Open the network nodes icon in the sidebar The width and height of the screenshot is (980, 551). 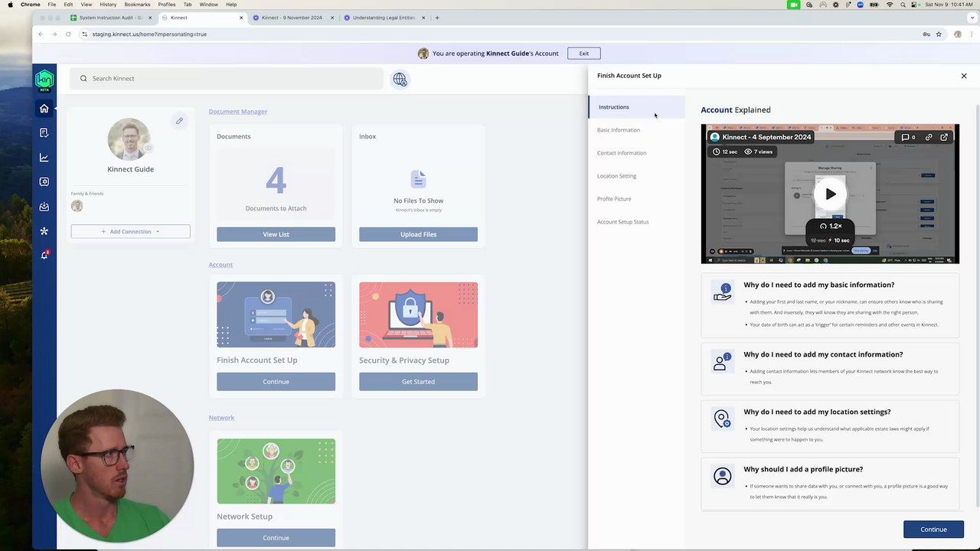(44, 231)
